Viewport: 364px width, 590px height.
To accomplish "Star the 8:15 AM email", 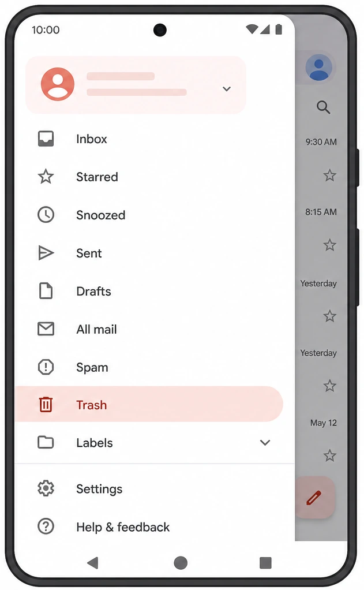I will coord(330,245).
